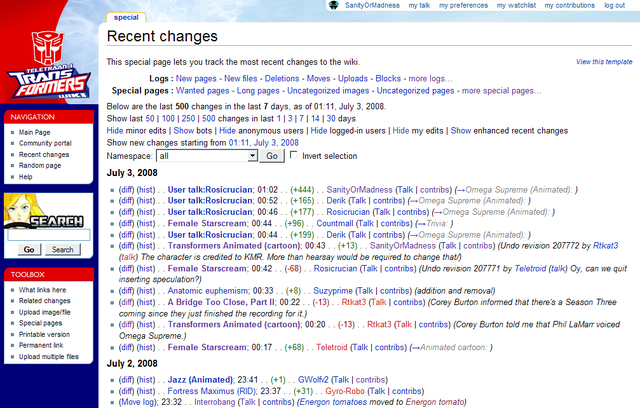Open Fortress Maximus (RID) page link
Screen dimensions: 640x408
[x=212, y=391]
